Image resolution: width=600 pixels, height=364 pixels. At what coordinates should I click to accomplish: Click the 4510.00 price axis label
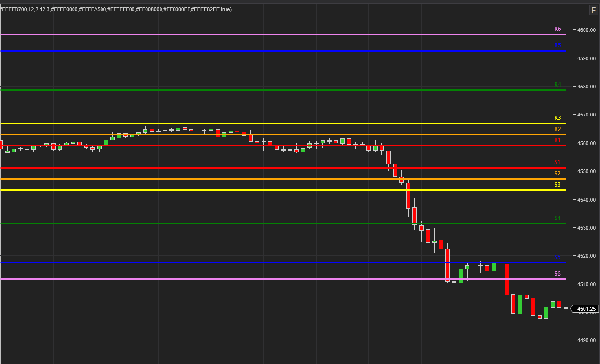(x=586, y=284)
